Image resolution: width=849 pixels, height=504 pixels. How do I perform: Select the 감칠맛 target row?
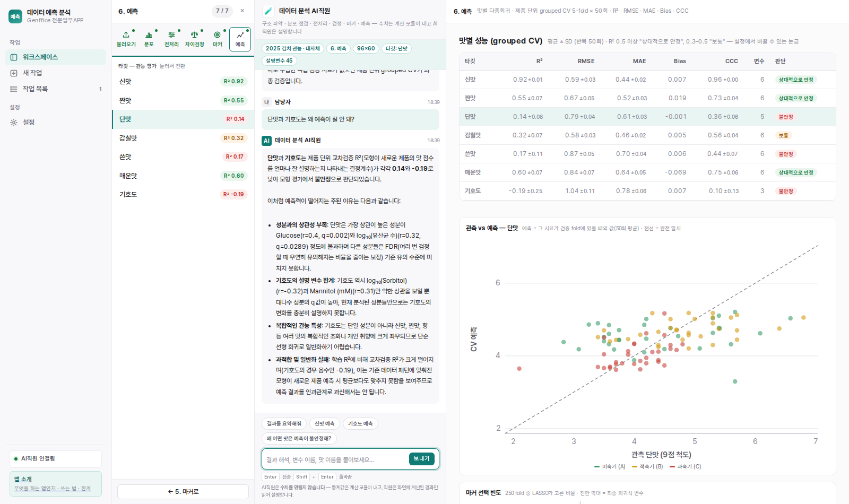[183, 138]
